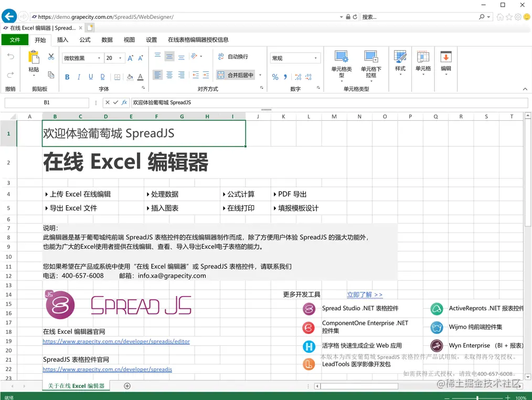Image resolution: width=532 pixels, height=400 pixels.
Task: Toggle left horizontal alignment
Action: pos(157,75)
